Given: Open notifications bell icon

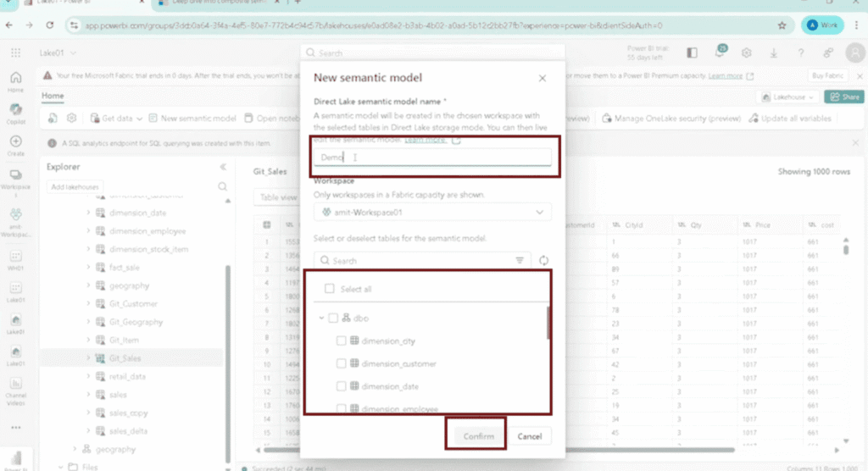Looking at the screenshot, I should pyautogui.click(x=720, y=53).
